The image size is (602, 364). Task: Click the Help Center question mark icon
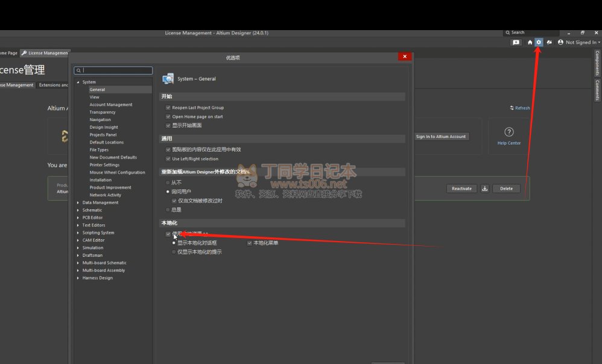click(509, 132)
